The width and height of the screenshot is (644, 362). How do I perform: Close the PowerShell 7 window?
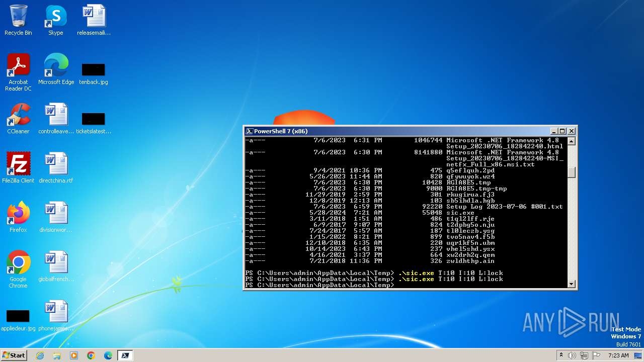click(x=572, y=131)
